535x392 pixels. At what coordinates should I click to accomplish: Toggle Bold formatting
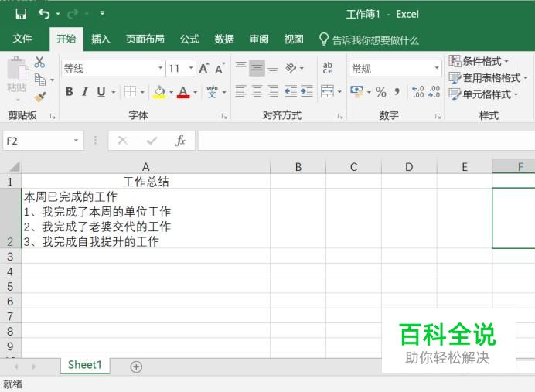70,91
